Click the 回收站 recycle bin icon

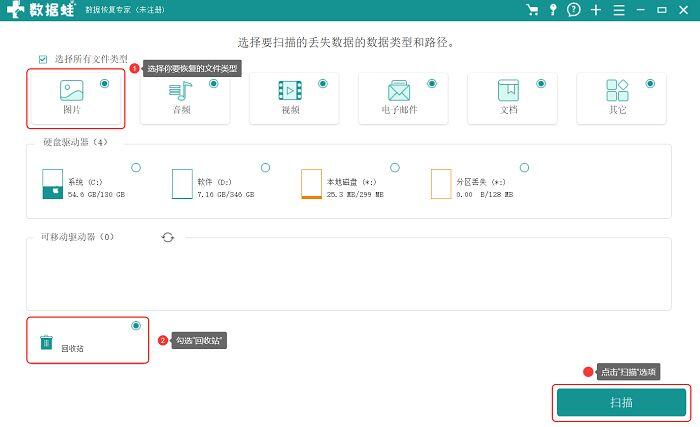(x=46, y=343)
